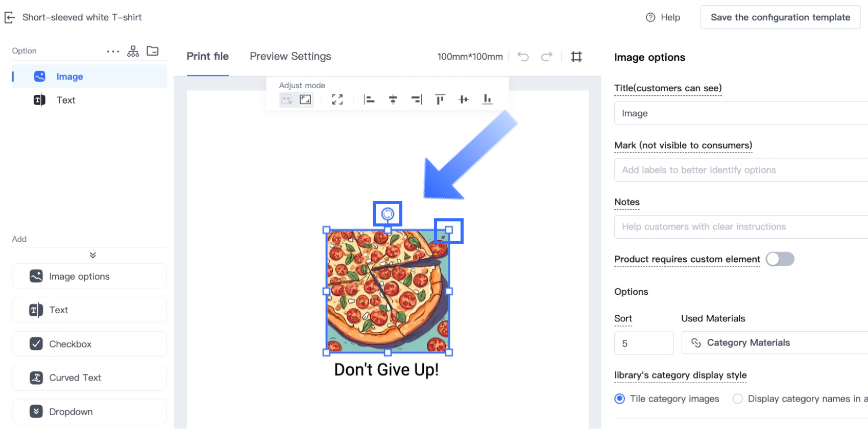Viewport: 868px width, 429px height.
Task: Click the "Short-sleeved white T-shirt" title
Action: click(x=82, y=17)
